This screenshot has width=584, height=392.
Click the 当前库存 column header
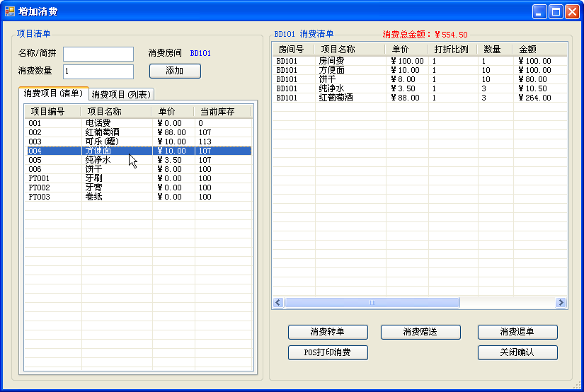222,112
